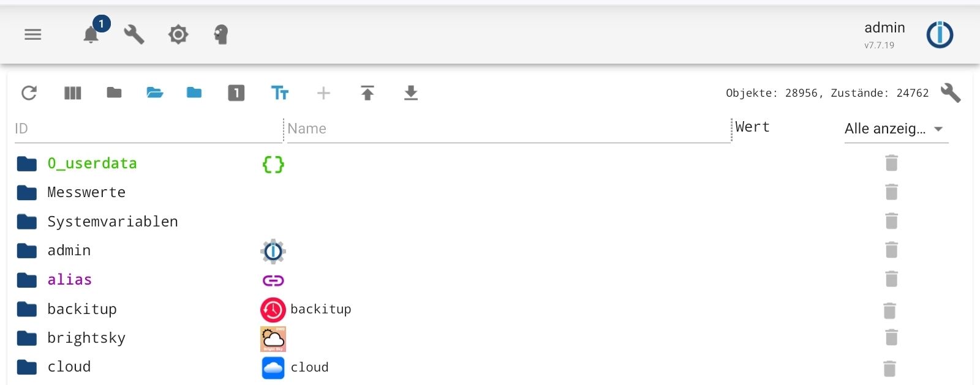Refresh the object list
The image size is (980, 385).
click(29, 93)
